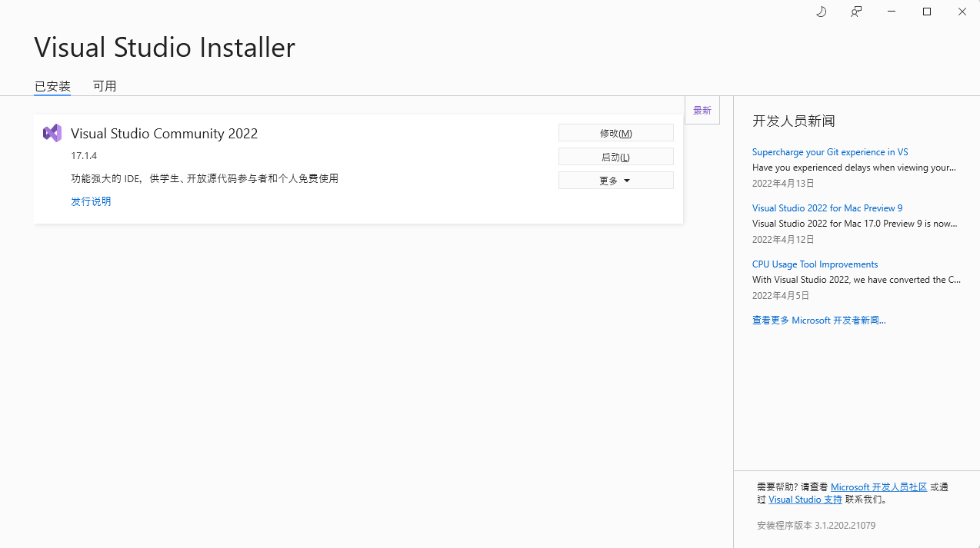Toggle the dark theme moon icon

pos(821,12)
